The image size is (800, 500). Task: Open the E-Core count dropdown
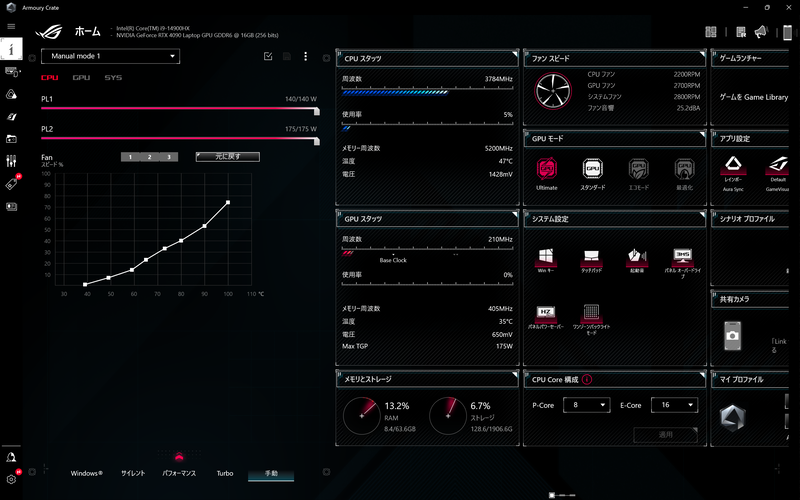(674, 405)
